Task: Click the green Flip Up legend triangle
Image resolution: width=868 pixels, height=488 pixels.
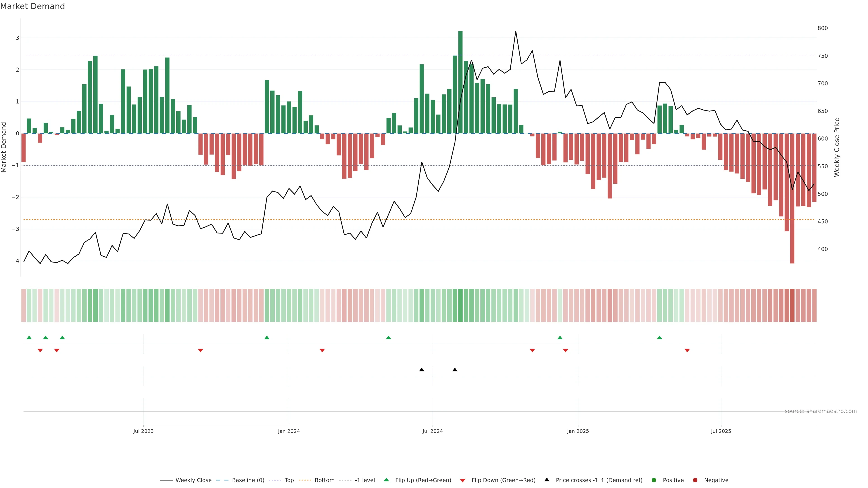Action: tap(387, 480)
